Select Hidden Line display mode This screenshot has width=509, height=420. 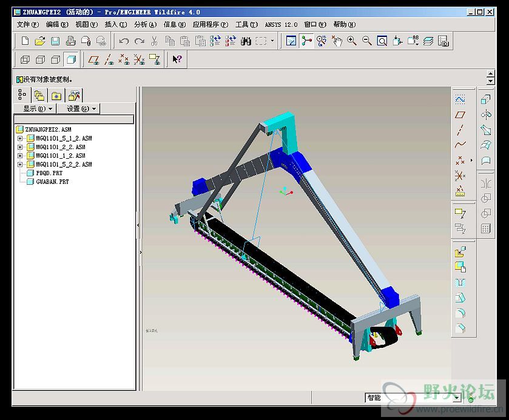point(40,59)
